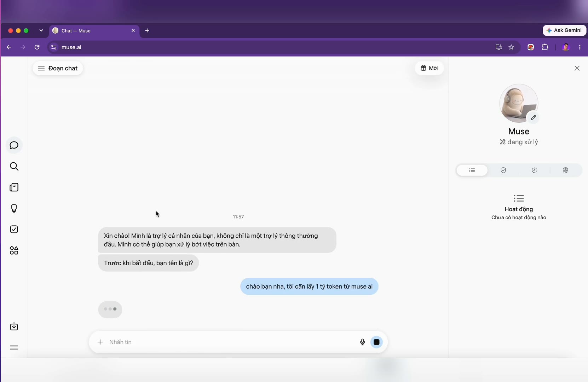Switch to the clock history tab

tap(534, 170)
